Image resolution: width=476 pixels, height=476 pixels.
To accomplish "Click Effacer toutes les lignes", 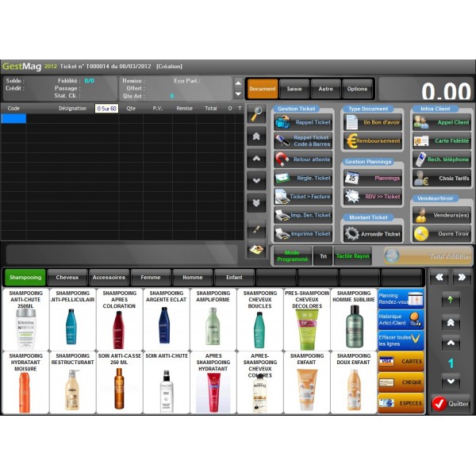I will click(401, 340).
